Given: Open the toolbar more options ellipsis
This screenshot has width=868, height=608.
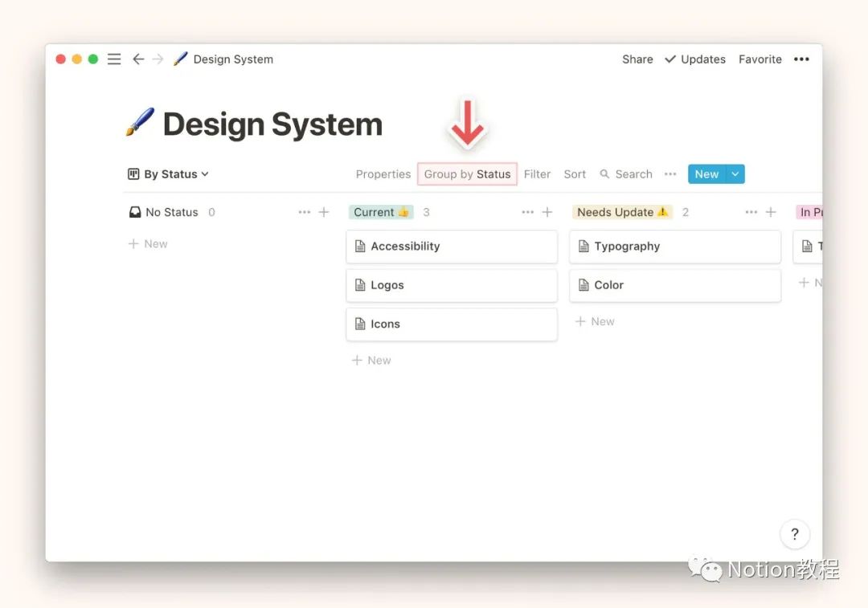Looking at the screenshot, I should [x=670, y=174].
